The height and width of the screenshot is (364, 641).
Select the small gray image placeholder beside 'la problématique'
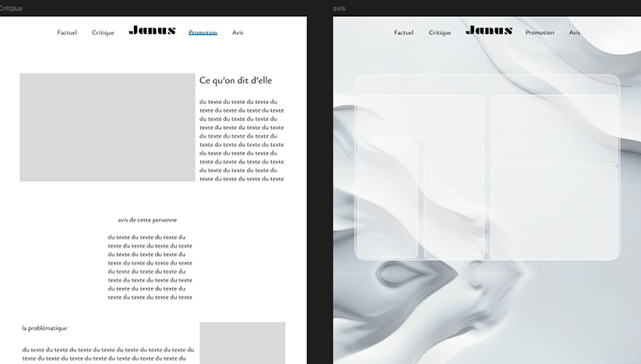coord(242,342)
